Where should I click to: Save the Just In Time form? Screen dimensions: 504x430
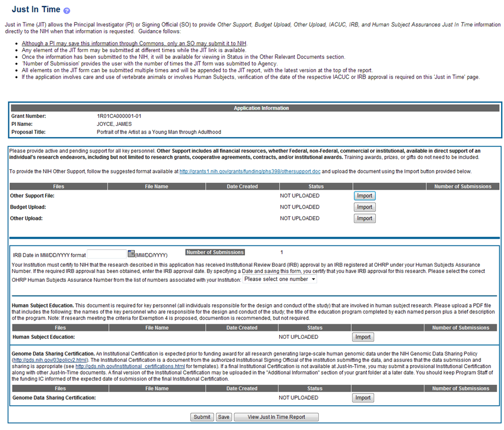[224, 417]
